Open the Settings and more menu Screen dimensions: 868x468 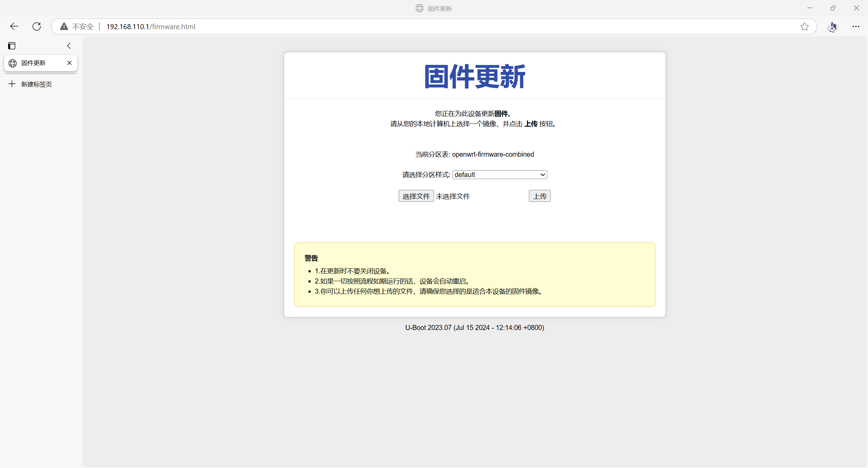click(x=856, y=26)
